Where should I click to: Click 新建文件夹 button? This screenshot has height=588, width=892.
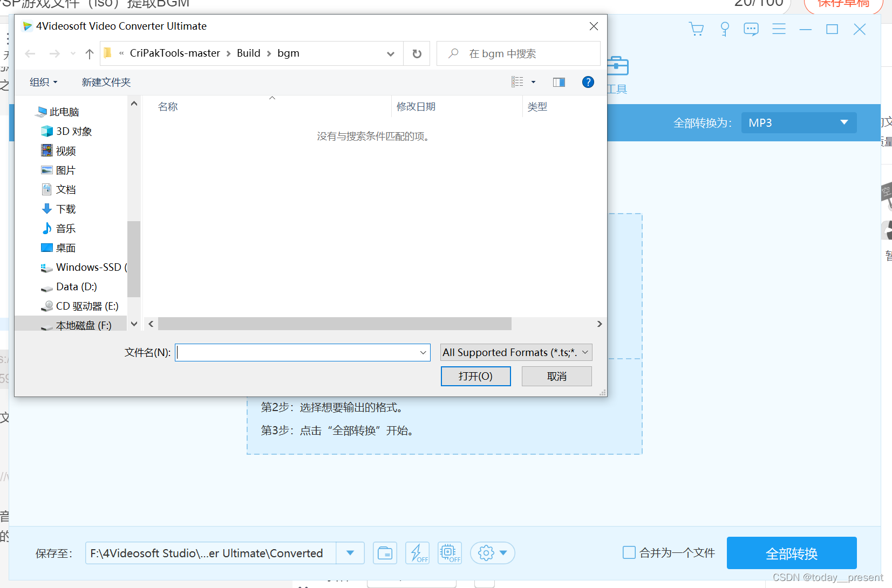[x=106, y=82]
